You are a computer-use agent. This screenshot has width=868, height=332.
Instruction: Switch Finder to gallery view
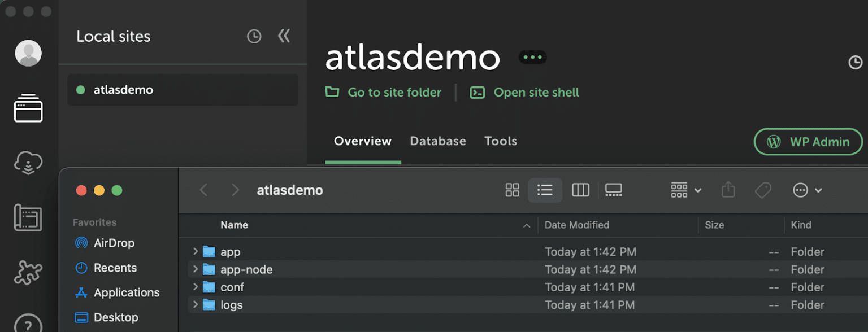click(613, 190)
